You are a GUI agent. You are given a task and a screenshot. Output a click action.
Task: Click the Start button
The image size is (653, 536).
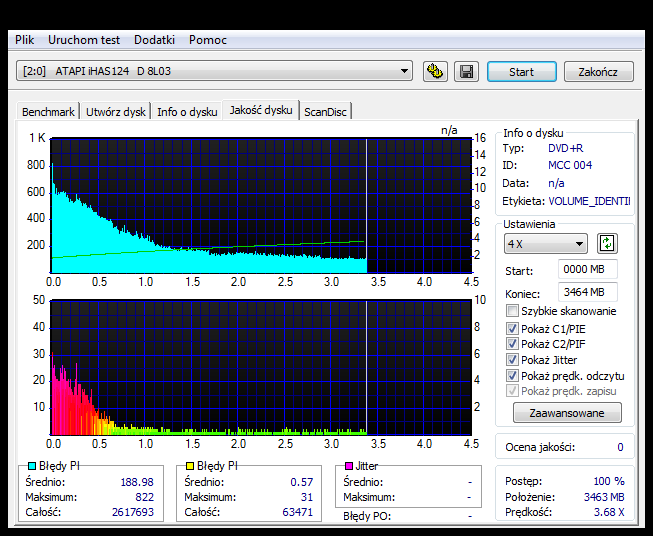(521, 72)
